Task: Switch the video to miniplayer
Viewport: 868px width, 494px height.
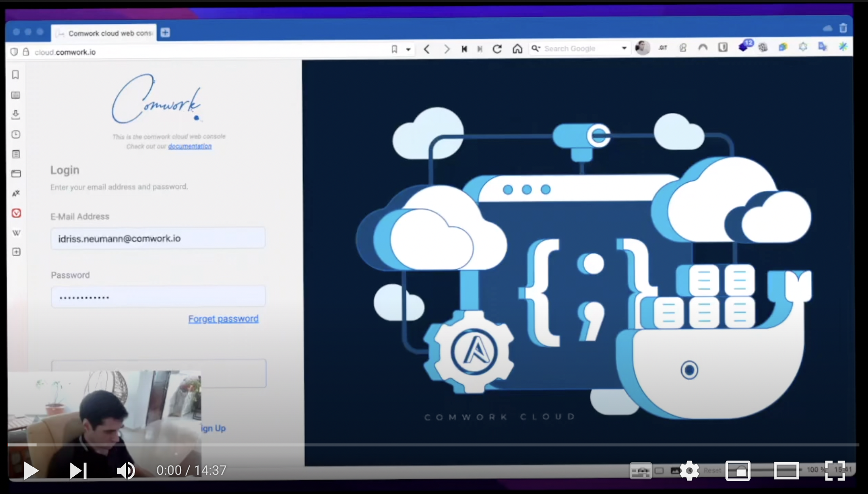Action: coord(738,471)
